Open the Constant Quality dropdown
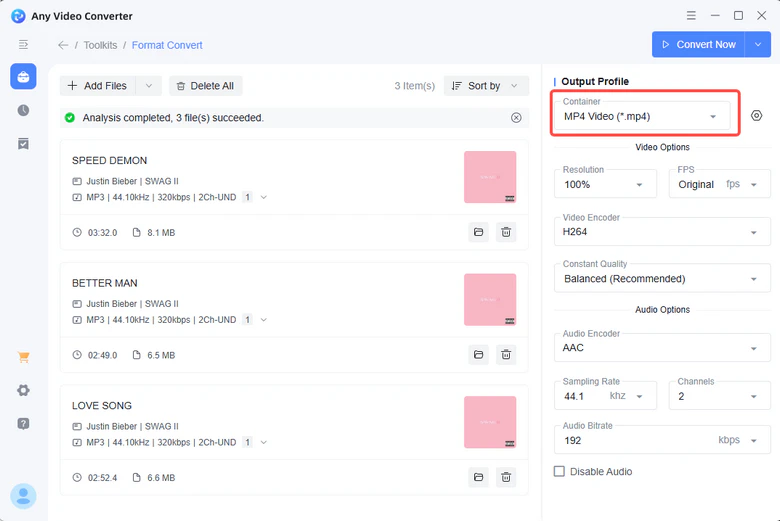Screen dimensions: 780x521 (663, 278)
